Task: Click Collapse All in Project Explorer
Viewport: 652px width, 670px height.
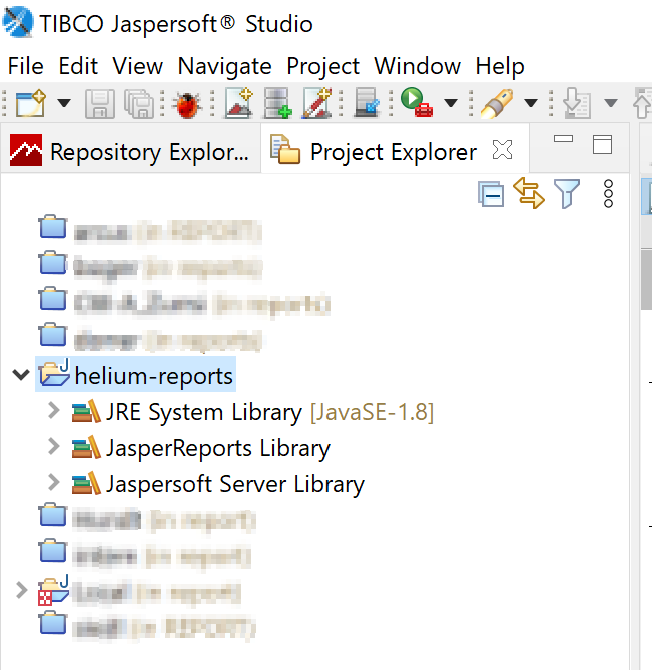Action: [491, 194]
